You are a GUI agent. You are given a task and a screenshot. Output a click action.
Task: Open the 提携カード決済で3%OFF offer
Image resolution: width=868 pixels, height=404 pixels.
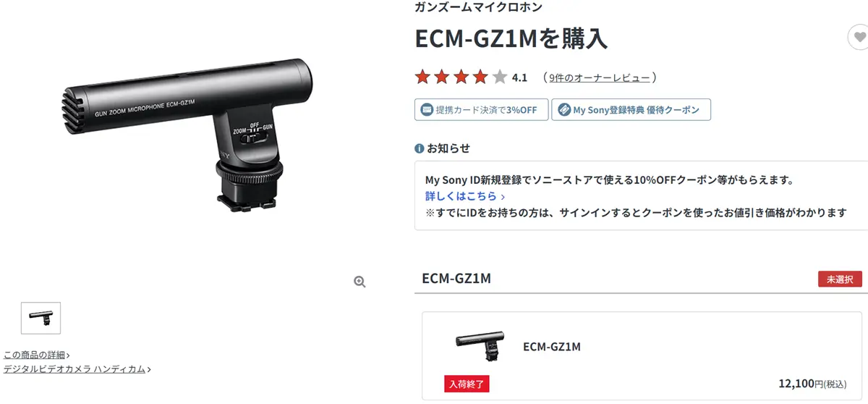point(480,110)
